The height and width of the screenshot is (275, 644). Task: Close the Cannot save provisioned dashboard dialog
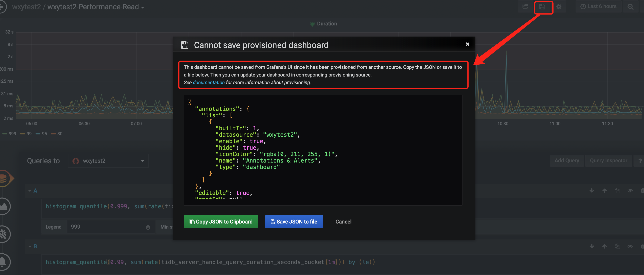pyautogui.click(x=468, y=44)
